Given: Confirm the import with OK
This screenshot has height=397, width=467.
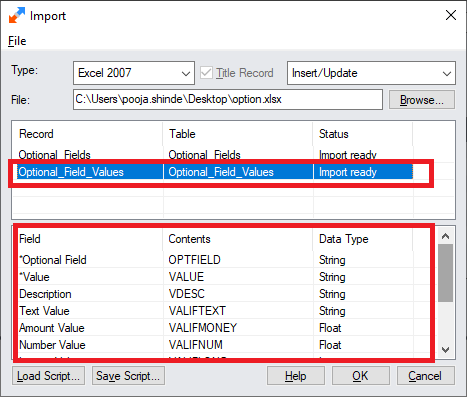Looking at the screenshot, I should (360, 376).
